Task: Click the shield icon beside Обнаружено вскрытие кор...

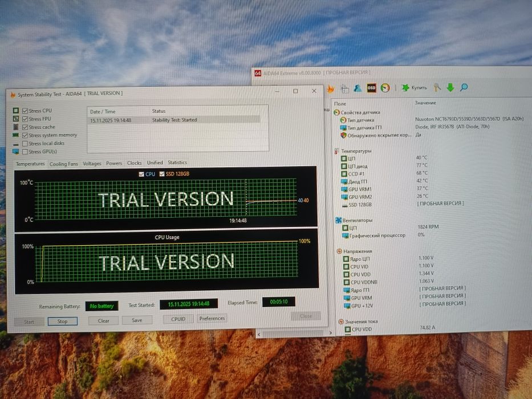Action: coord(343,136)
